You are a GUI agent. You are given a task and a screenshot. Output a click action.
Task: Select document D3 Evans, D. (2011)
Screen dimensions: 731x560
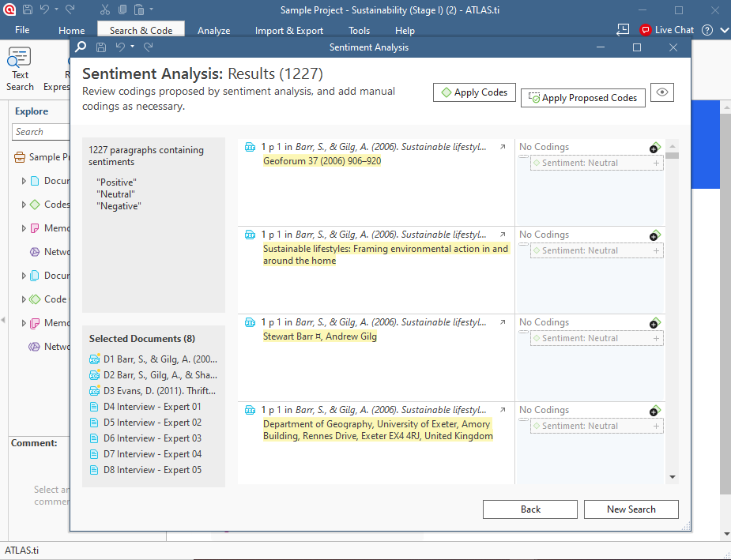[153, 390]
